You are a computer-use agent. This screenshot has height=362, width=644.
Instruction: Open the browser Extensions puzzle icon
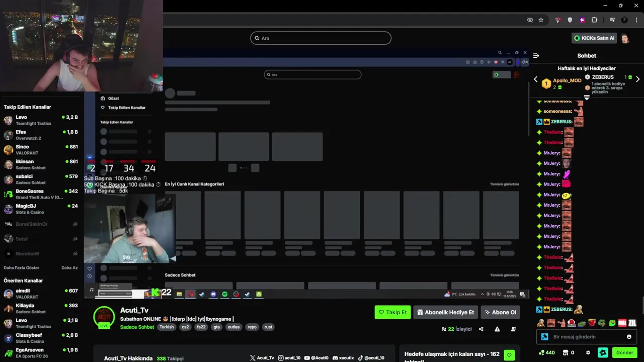point(594,20)
